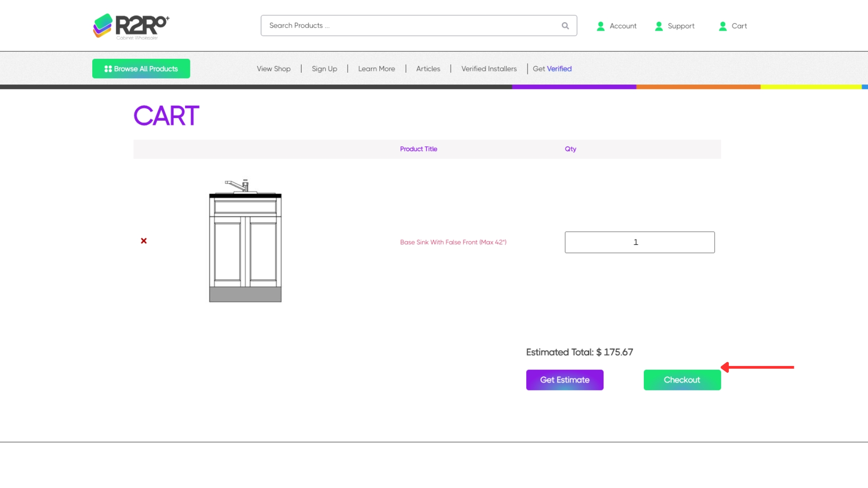Viewport: 868px width, 488px height.
Task: Click the Account user icon
Action: [600, 26]
